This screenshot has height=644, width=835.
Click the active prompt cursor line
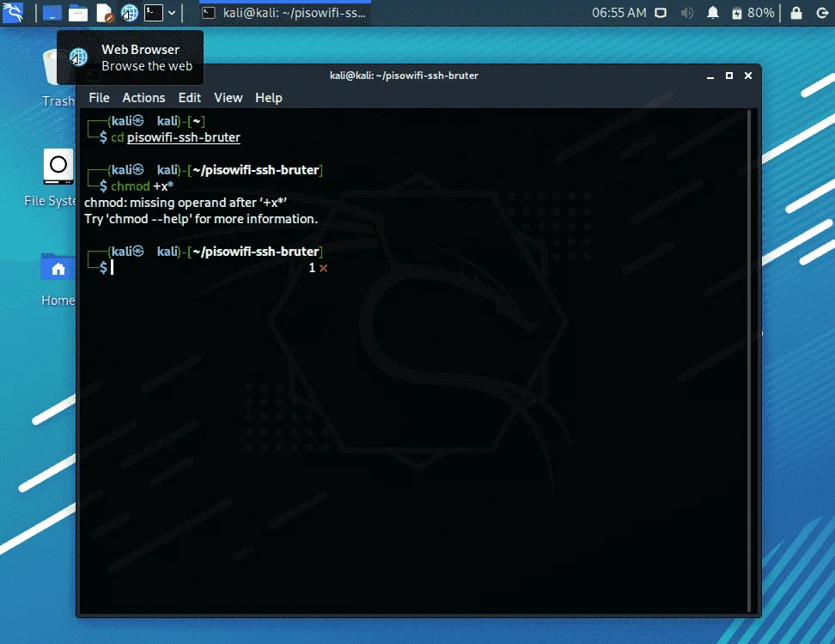[x=113, y=268]
